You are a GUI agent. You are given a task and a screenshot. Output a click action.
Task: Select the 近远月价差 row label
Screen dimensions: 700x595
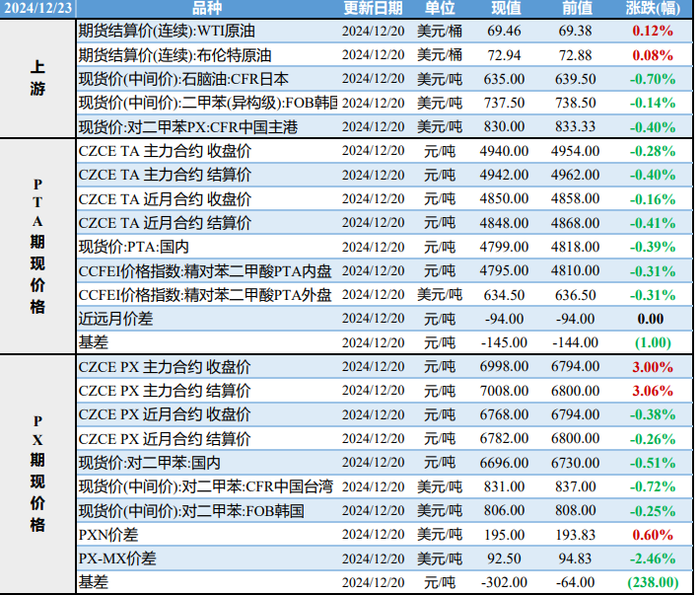point(115,319)
